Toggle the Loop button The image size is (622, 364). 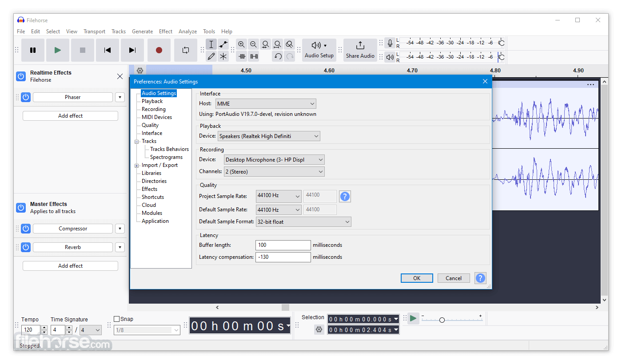(186, 50)
